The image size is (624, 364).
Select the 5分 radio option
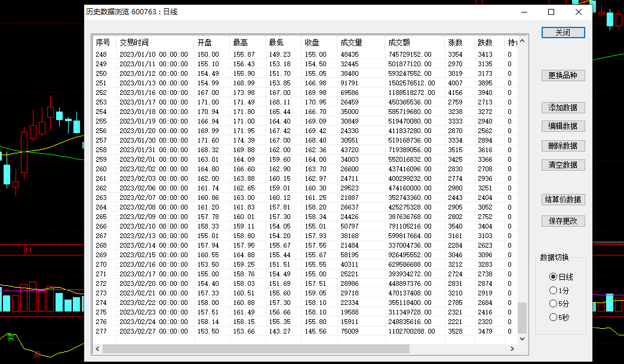559,304
